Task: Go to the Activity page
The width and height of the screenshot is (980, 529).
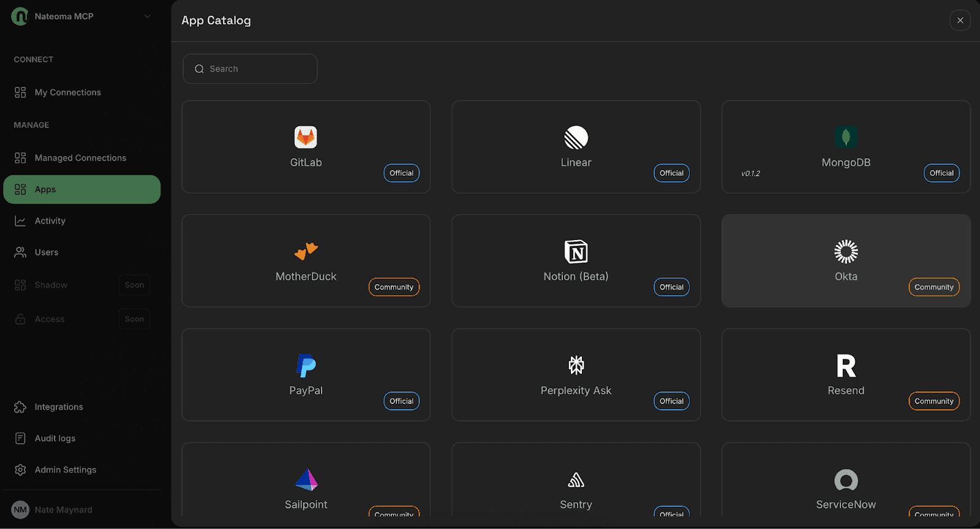Action: [82, 221]
